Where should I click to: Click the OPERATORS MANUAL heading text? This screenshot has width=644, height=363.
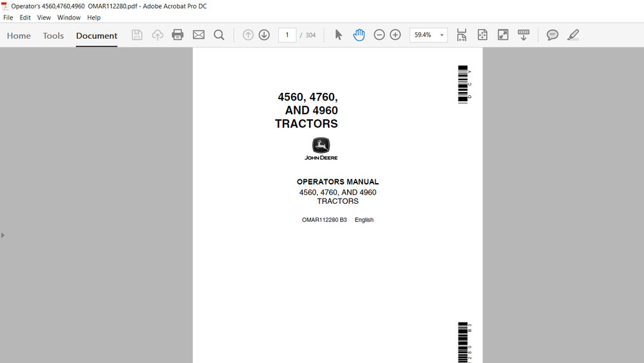337,182
